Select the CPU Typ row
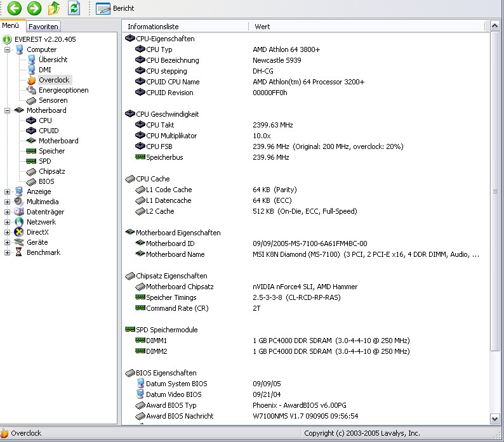 (305, 49)
